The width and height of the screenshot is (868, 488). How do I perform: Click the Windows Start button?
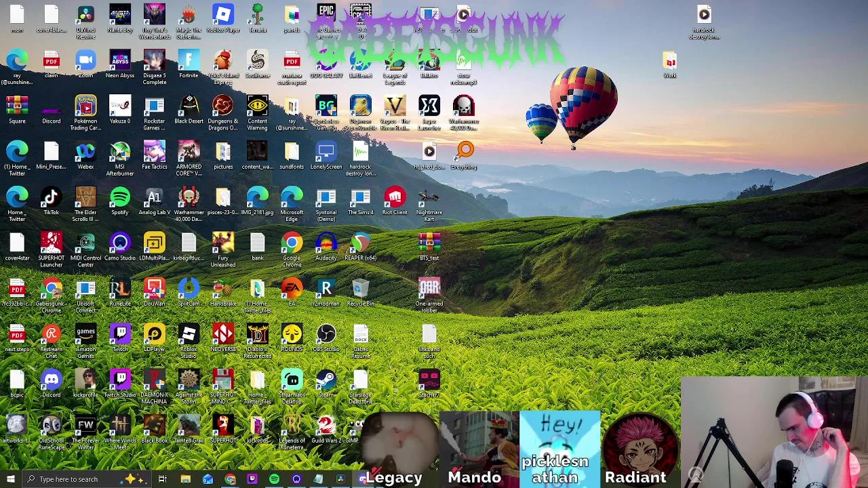10,479
